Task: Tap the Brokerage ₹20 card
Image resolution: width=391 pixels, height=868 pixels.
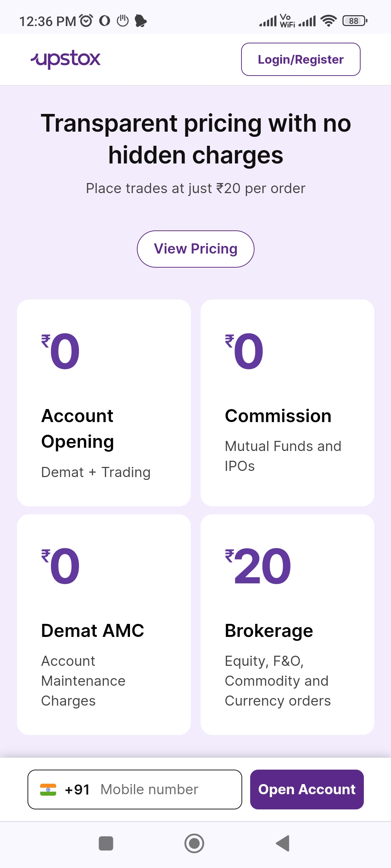Action: pos(287,624)
